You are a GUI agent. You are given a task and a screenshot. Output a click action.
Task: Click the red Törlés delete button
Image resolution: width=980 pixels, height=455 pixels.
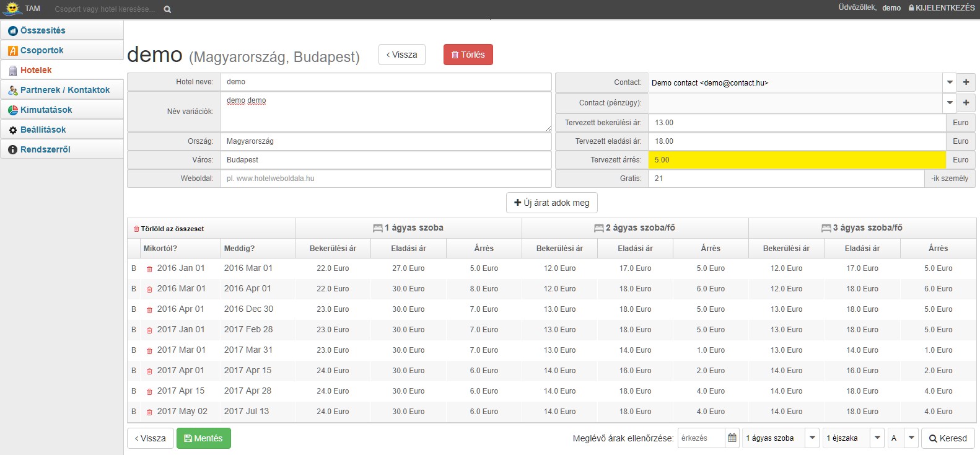[x=468, y=55]
